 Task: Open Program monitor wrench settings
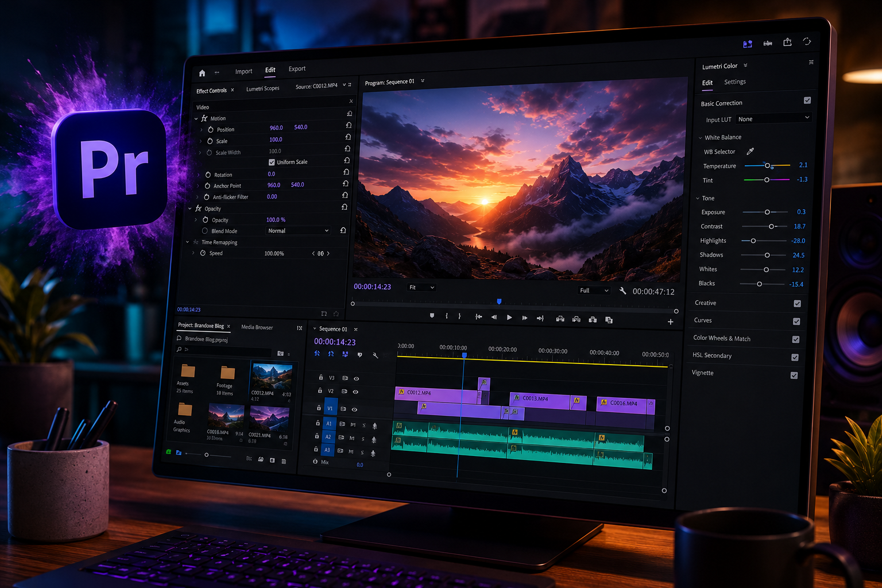tap(622, 291)
